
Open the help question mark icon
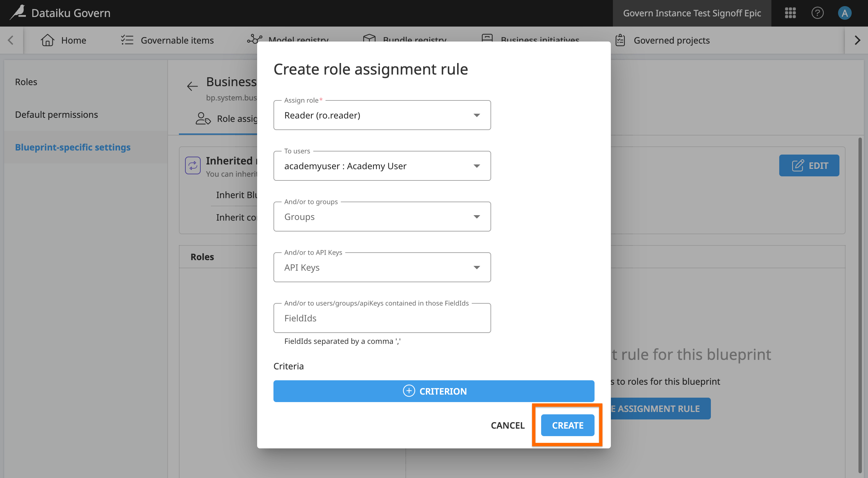click(817, 13)
